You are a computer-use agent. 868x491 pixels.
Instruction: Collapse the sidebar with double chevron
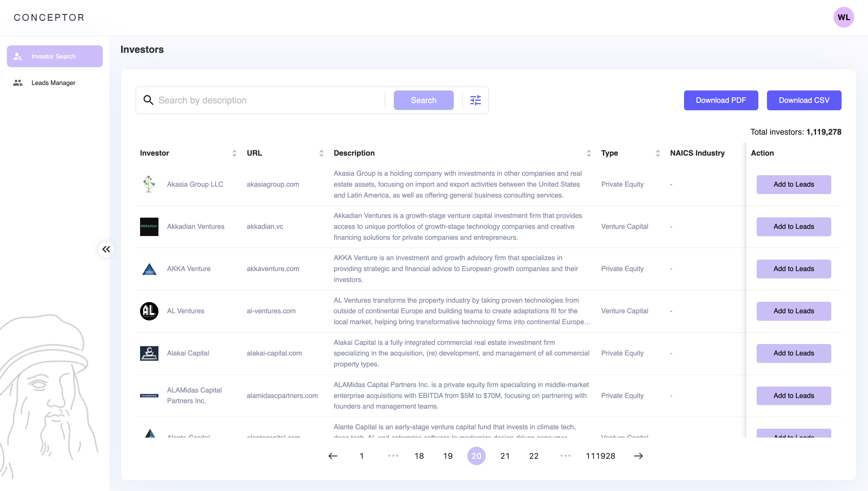pos(106,249)
